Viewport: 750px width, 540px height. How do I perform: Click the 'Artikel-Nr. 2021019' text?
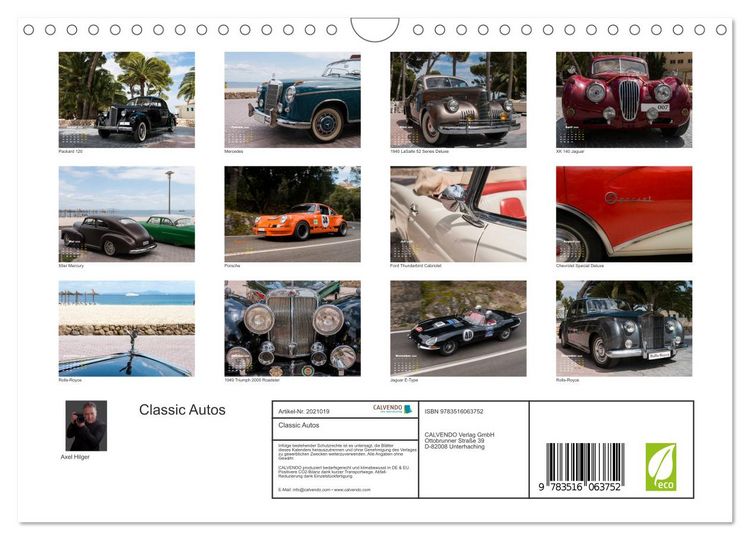click(304, 411)
